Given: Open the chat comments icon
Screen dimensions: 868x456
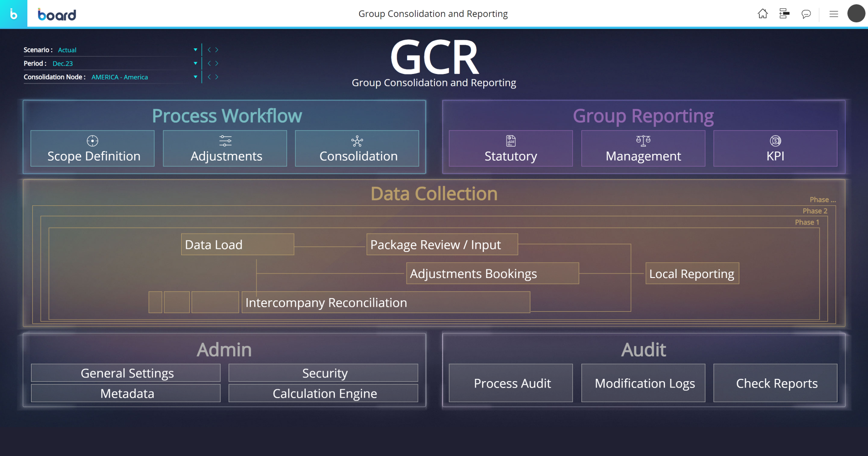Looking at the screenshot, I should click(x=806, y=14).
